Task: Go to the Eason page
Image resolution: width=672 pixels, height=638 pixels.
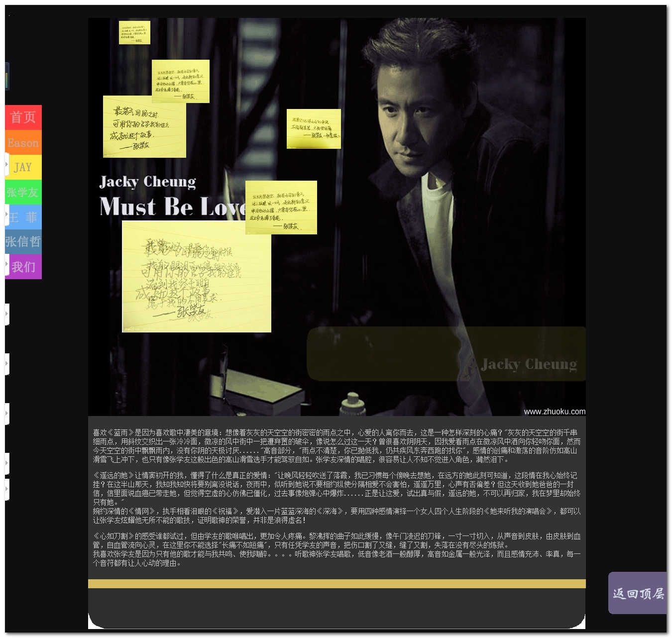Action: [x=23, y=142]
